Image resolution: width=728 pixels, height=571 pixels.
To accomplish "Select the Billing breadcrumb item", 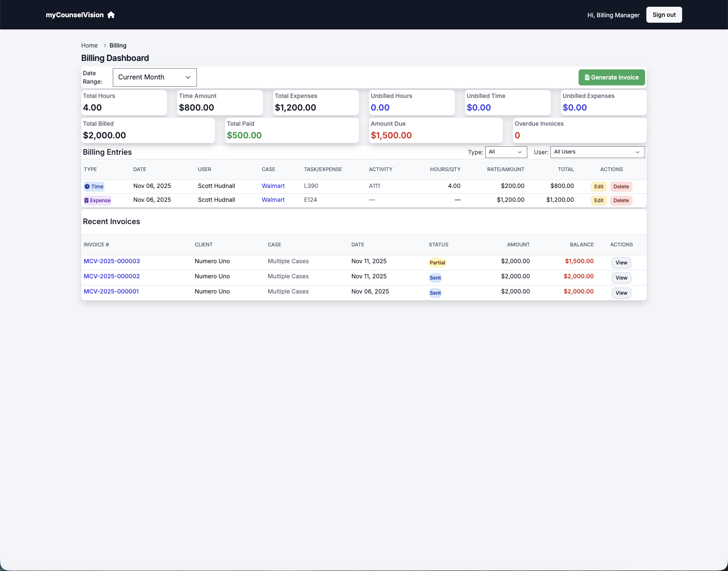I will [118, 45].
